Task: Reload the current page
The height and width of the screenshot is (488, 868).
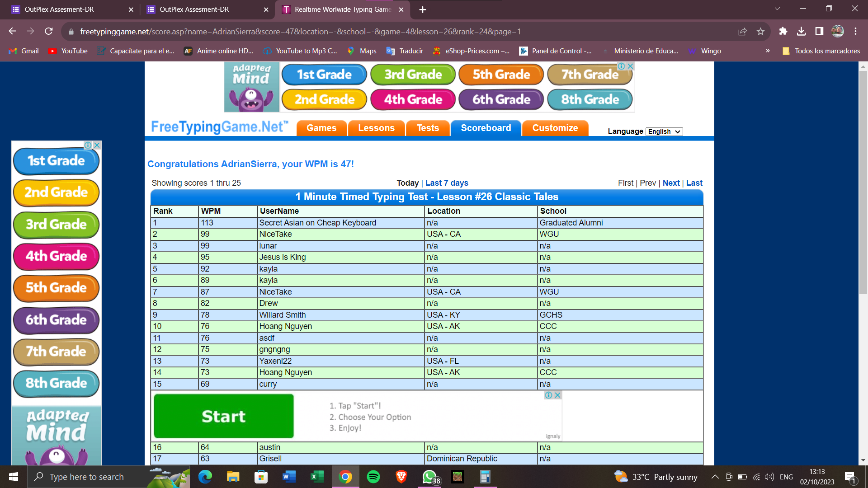Action: 49,31
